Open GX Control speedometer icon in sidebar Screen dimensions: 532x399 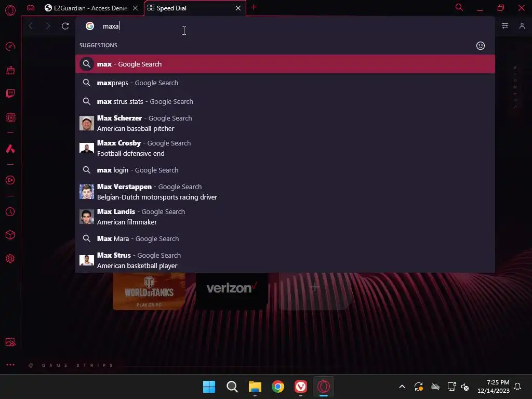(10, 46)
